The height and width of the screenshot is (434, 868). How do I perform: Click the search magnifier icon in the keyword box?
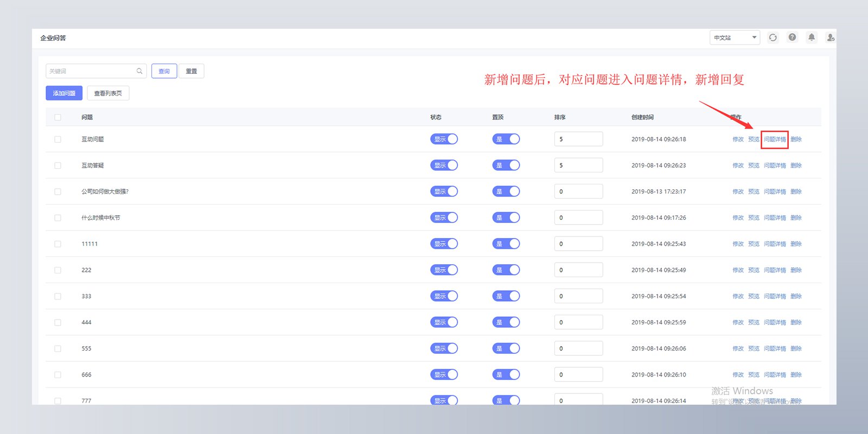(139, 71)
